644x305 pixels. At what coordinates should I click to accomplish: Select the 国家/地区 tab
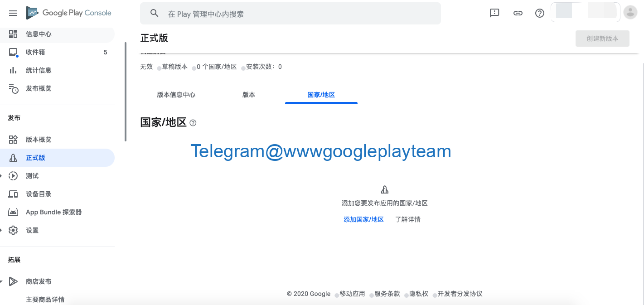tap(321, 95)
